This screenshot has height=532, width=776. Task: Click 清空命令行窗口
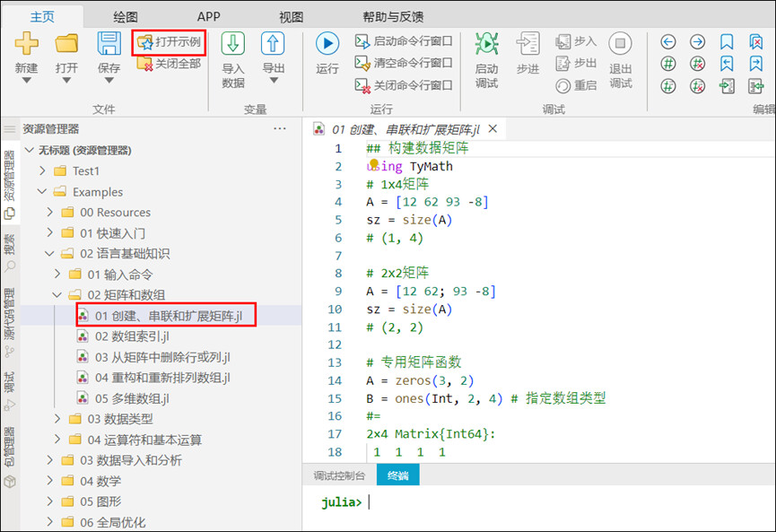pyautogui.click(x=404, y=63)
